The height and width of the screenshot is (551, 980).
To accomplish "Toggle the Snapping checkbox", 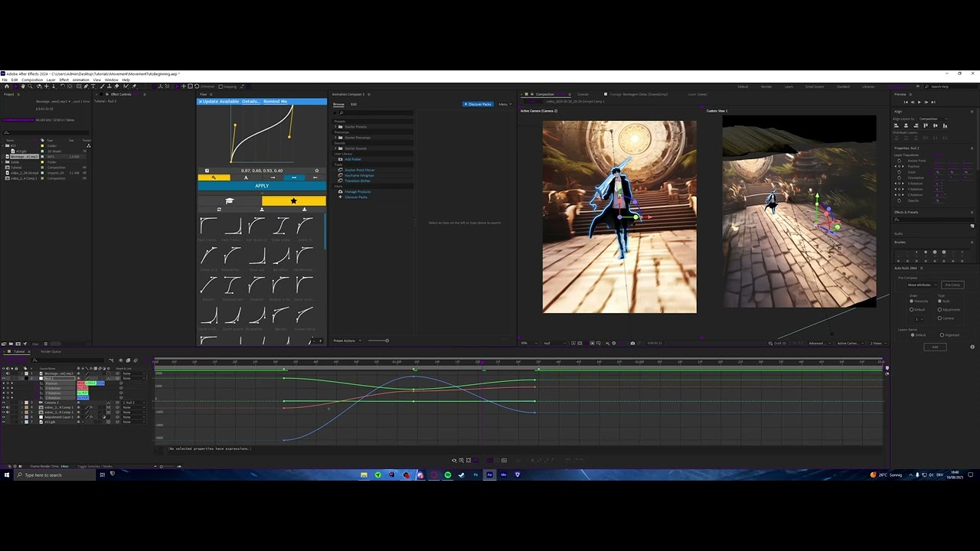I will (x=220, y=86).
